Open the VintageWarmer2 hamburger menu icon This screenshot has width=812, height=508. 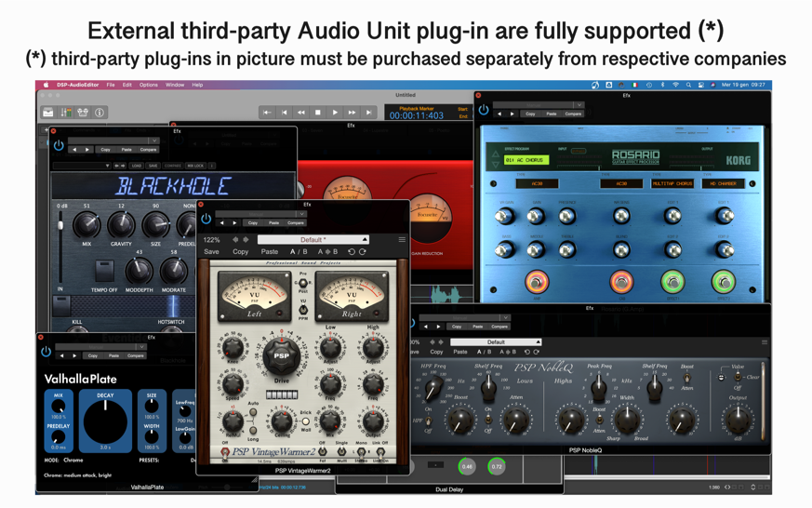[x=402, y=239]
